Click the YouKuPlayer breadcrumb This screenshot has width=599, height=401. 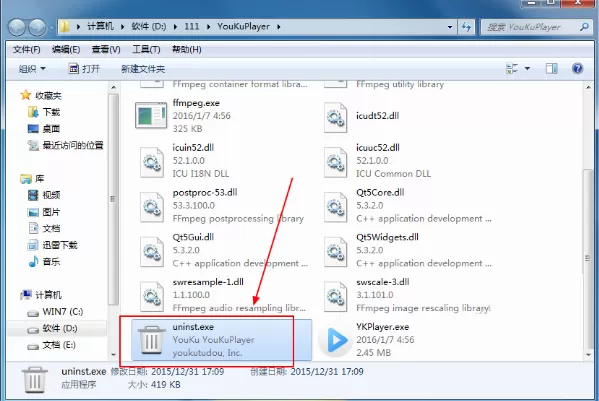click(243, 27)
